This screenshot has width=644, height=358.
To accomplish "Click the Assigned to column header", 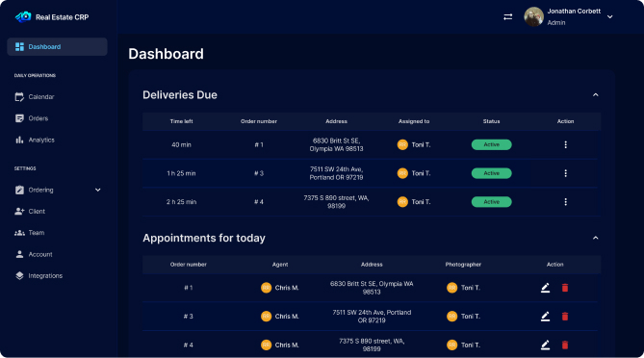I will (414, 121).
